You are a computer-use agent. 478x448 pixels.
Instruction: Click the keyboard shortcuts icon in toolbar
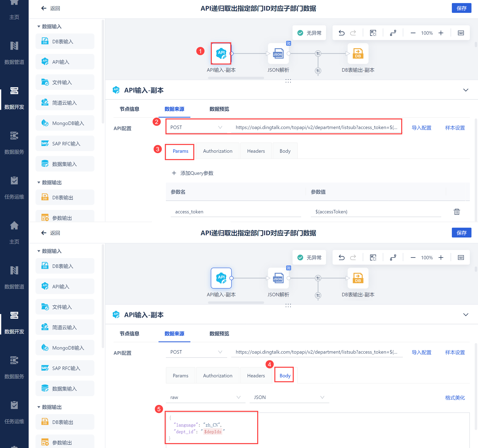pyautogui.click(x=460, y=33)
